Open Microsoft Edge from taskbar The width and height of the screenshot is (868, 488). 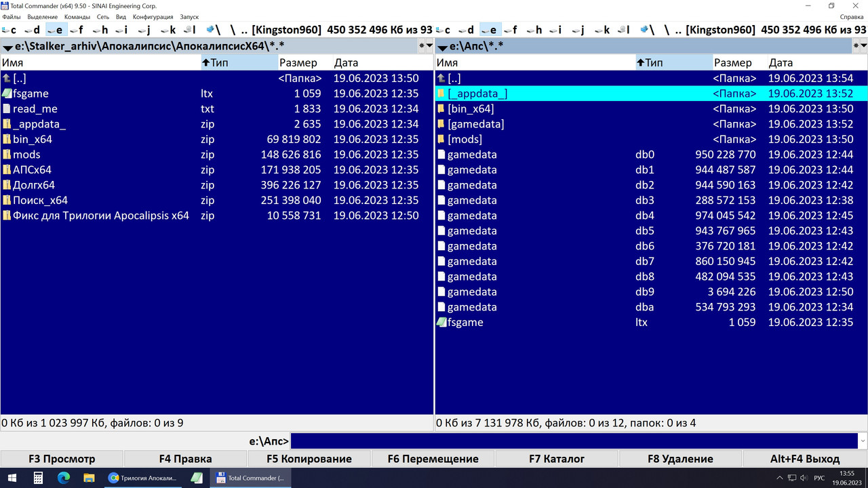coord(63,478)
